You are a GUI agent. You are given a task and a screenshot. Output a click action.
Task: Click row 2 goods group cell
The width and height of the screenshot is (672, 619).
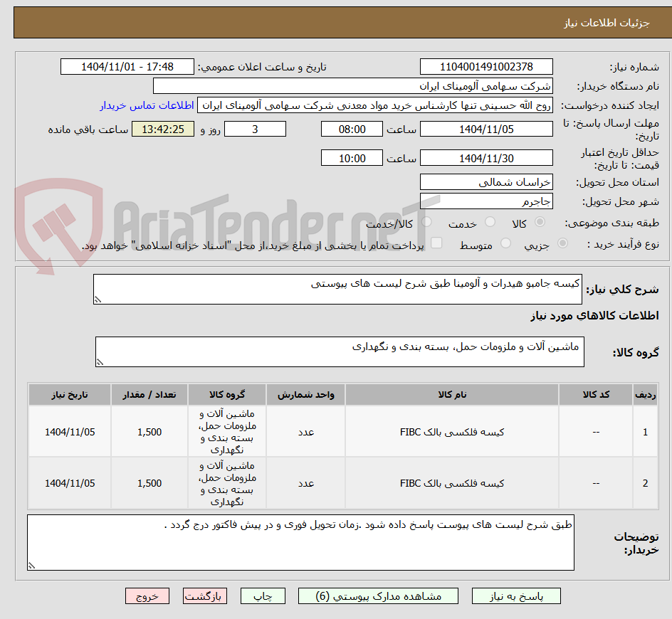point(226,483)
